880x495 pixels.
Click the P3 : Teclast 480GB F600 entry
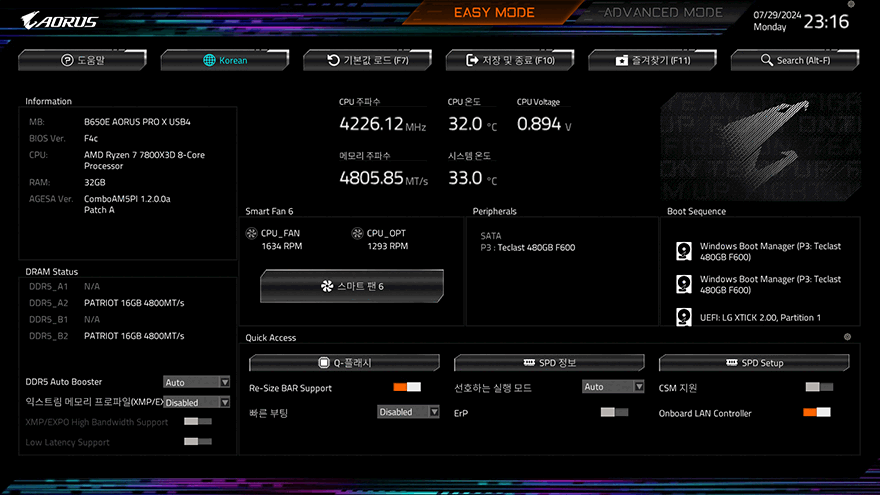528,248
